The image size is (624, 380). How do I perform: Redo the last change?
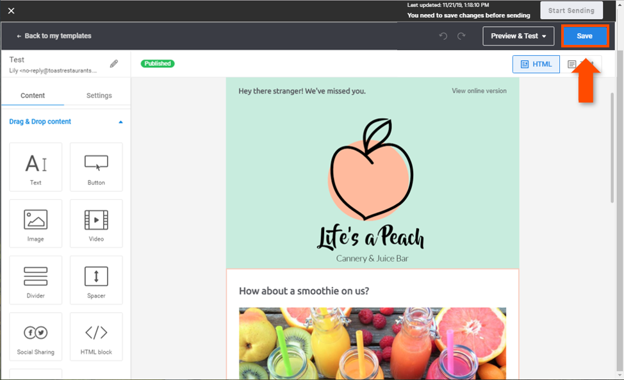coord(461,36)
